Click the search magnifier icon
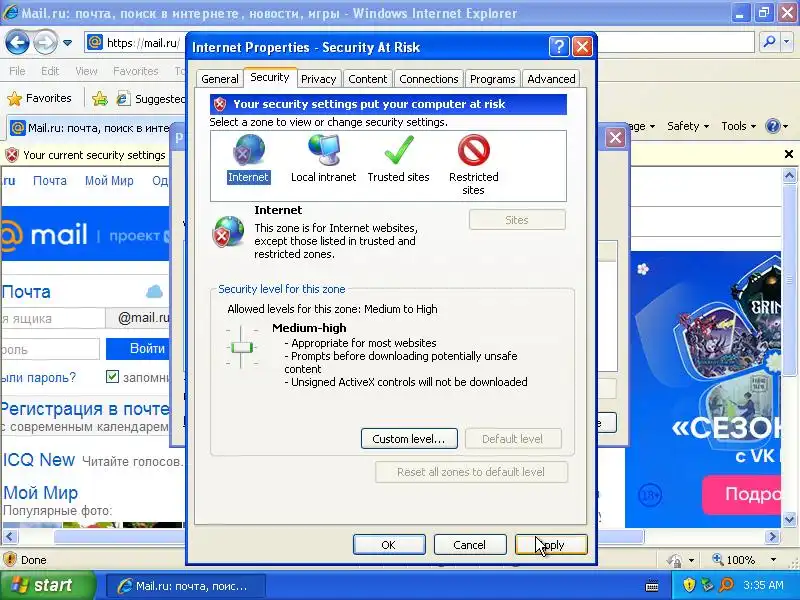 point(769,42)
